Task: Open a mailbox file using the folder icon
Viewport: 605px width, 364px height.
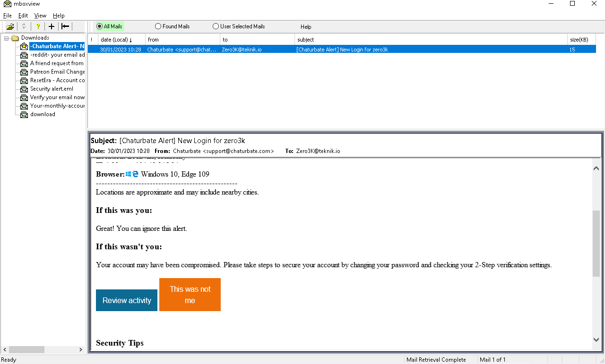Action: pyautogui.click(x=10, y=26)
